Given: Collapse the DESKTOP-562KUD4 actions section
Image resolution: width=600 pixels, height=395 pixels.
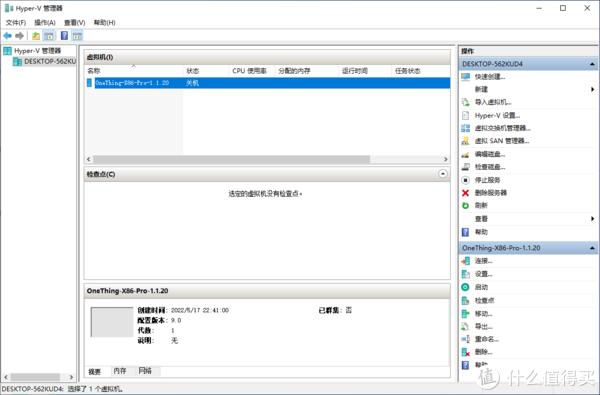Looking at the screenshot, I should 592,64.
